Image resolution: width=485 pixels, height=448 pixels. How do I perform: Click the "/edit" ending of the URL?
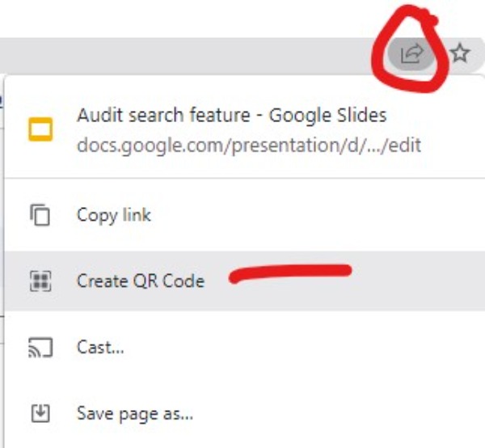(x=403, y=146)
